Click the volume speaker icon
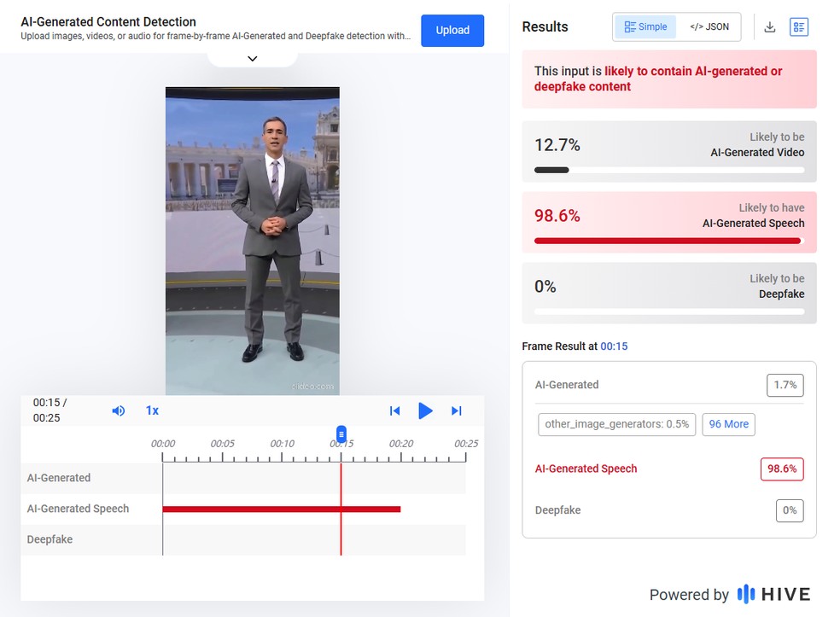 click(119, 410)
